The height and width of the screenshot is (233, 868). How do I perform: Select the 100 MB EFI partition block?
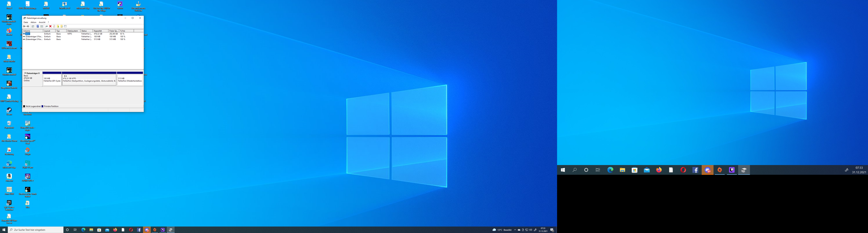point(52,79)
